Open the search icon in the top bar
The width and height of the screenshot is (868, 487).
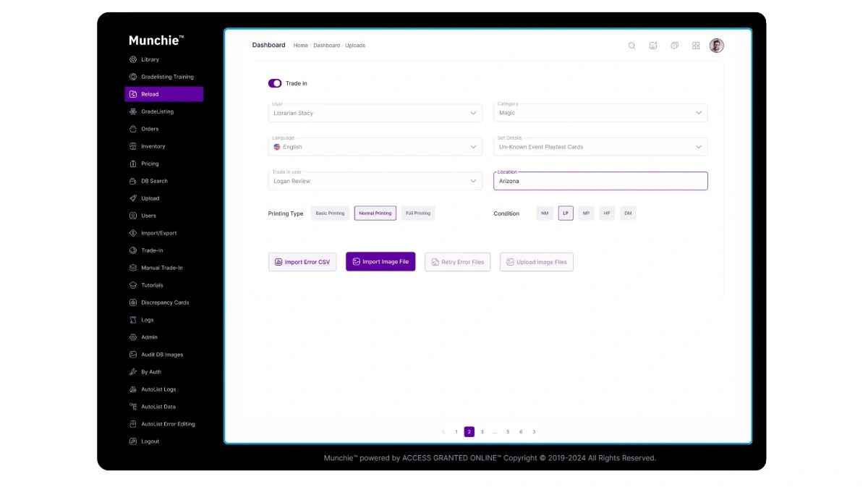[x=631, y=46]
